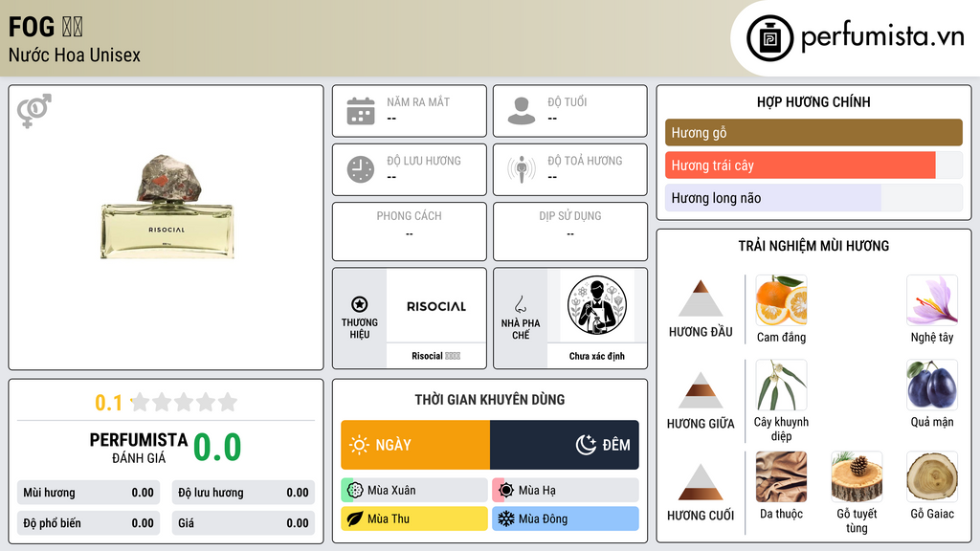Select the Quả mận plum note image
The width and height of the screenshot is (980, 551).
coord(932,385)
